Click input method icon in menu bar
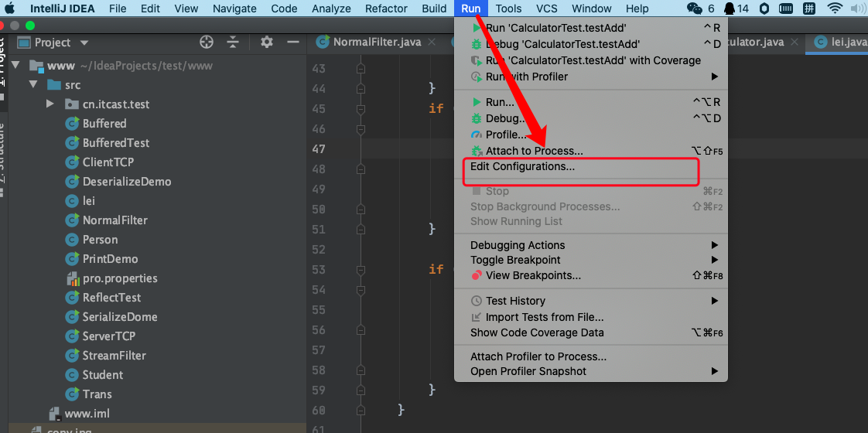The image size is (868, 433). point(809,9)
